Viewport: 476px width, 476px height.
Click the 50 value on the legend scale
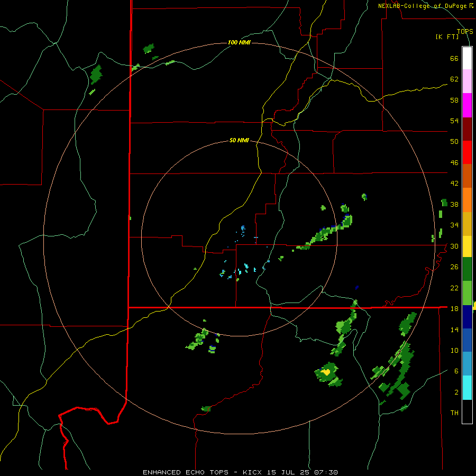click(x=454, y=142)
